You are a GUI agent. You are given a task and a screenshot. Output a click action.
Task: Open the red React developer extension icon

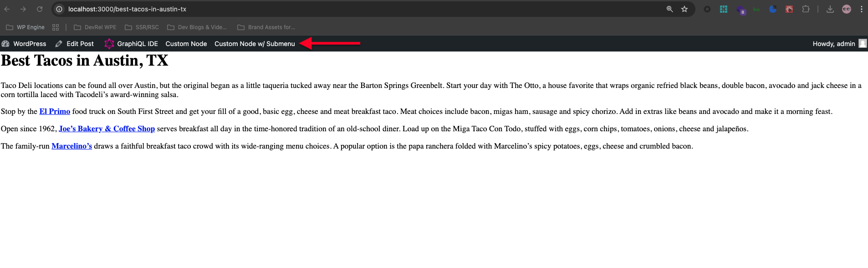click(x=789, y=9)
